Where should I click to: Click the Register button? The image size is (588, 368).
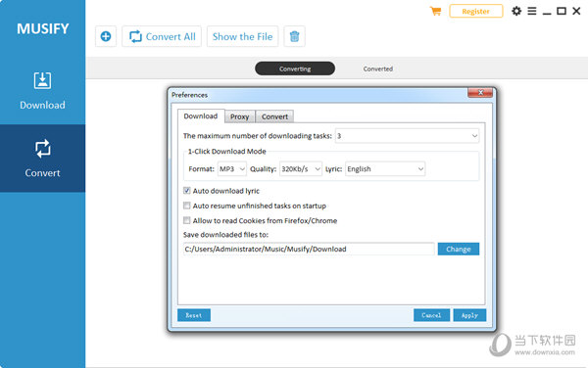(476, 11)
